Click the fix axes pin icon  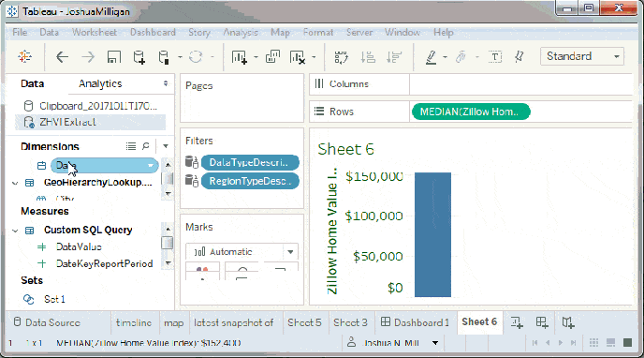(520, 57)
